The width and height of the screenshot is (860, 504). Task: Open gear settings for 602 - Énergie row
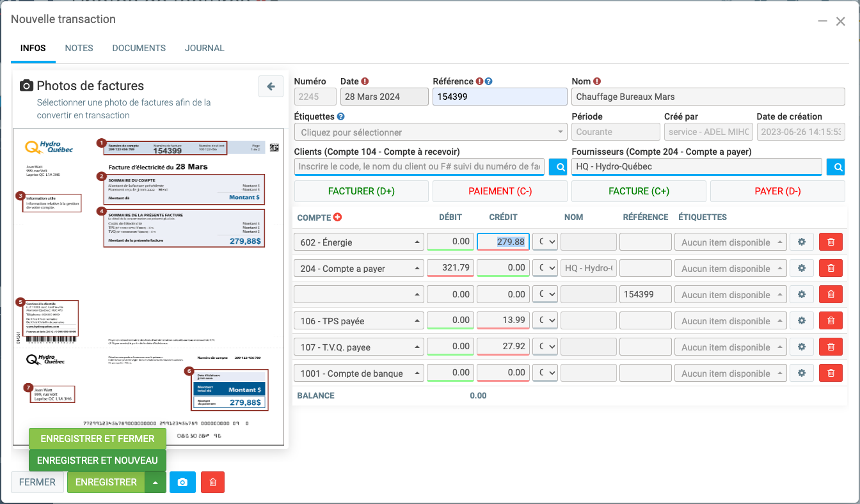801,242
